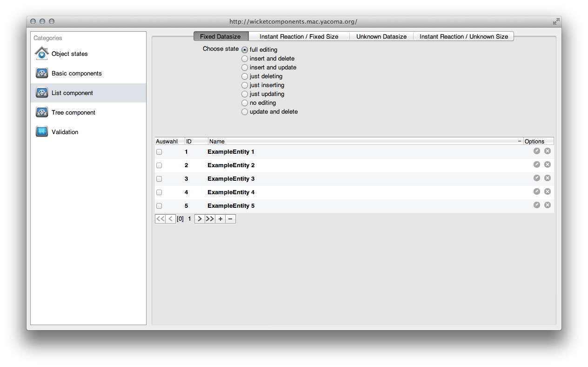The image size is (588, 367).
Task: Select the no editing radio button
Action: click(245, 102)
